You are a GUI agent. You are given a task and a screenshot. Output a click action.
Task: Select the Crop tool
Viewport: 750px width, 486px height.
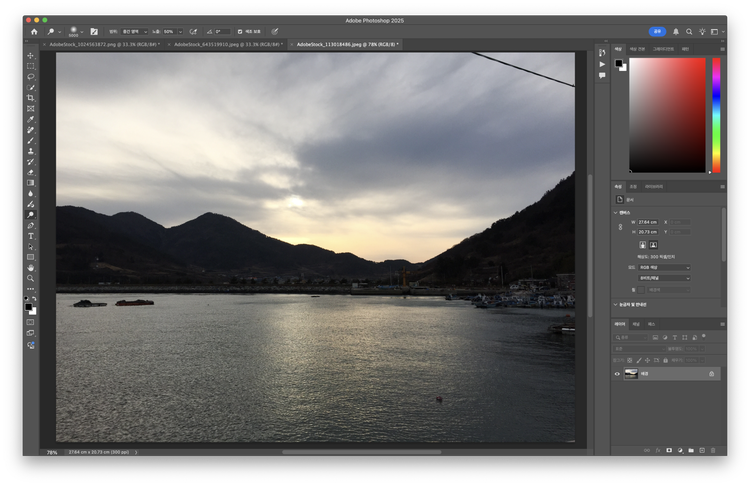(31, 98)
